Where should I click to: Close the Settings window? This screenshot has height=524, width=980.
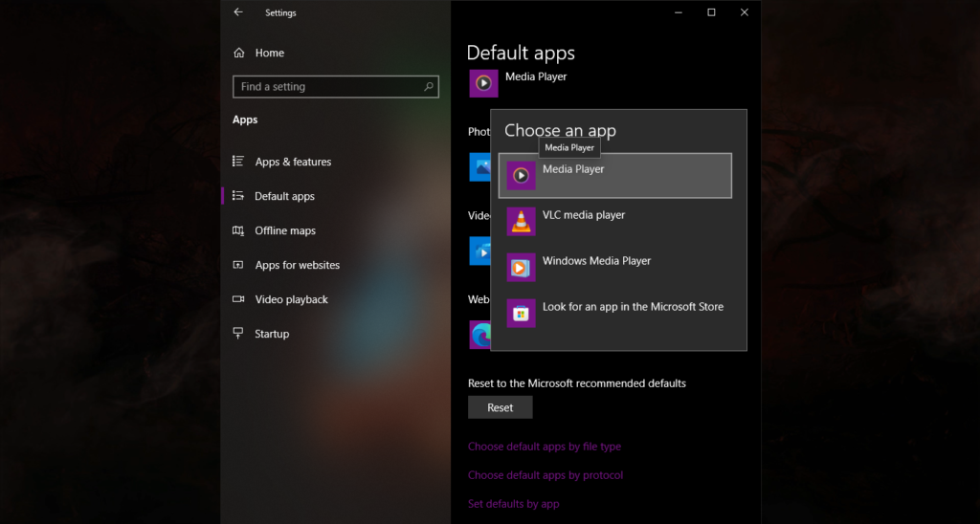click(x=745, y=12)
